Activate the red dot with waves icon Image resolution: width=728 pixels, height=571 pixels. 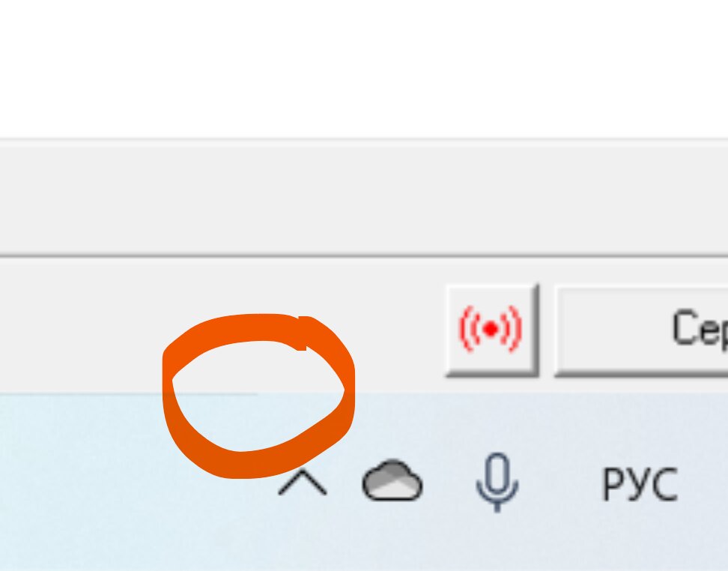pos(491,330)
